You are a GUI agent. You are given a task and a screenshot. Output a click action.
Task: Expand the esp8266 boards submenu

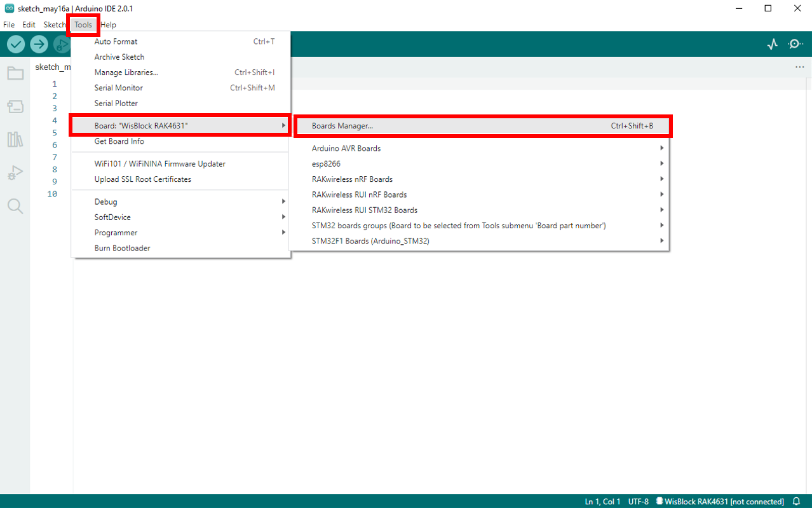pos(479,163)
